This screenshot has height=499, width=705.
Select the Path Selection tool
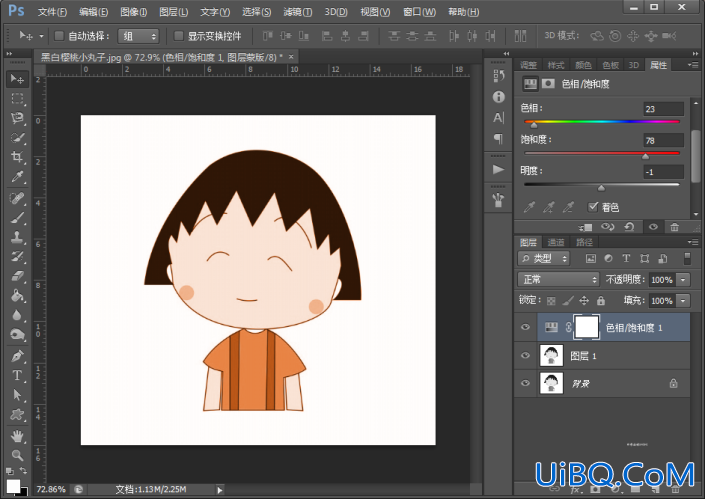coord(17,395)
